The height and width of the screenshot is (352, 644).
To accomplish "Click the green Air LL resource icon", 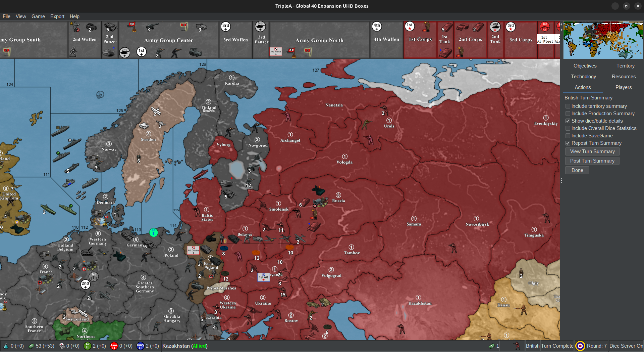I will click(x=88, y=346).
